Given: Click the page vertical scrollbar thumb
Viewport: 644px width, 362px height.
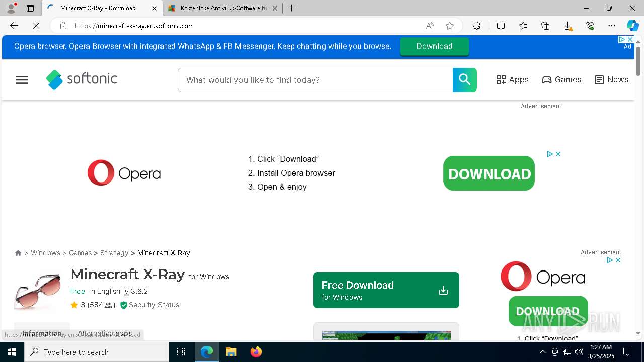Looking at the screenshot, I should click(x=638, y=61).
